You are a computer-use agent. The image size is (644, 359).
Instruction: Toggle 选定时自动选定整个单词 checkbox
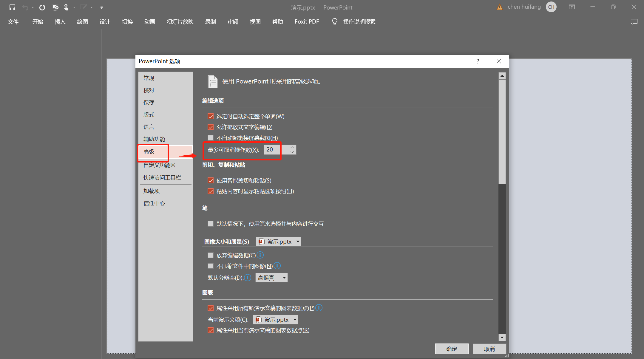[x=211, y=116]
